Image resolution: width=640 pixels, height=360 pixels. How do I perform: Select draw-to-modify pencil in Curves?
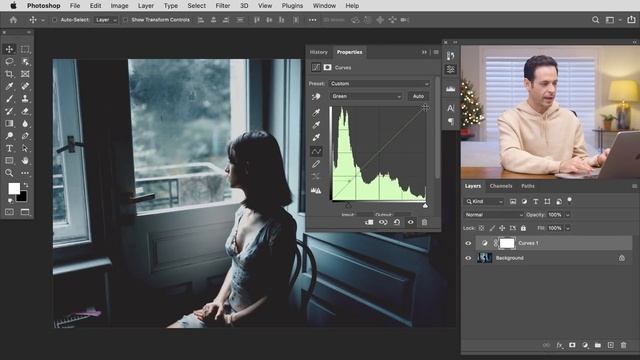(316, 164)
